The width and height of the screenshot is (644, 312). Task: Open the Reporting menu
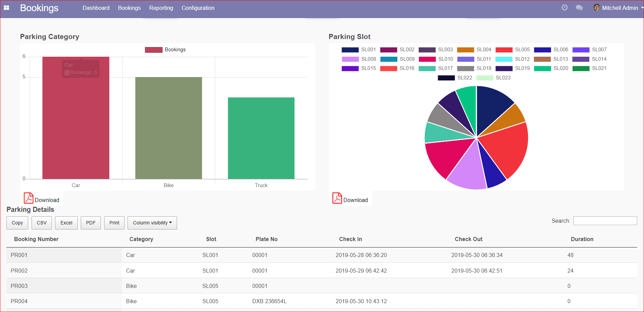[x=161, y=8]
